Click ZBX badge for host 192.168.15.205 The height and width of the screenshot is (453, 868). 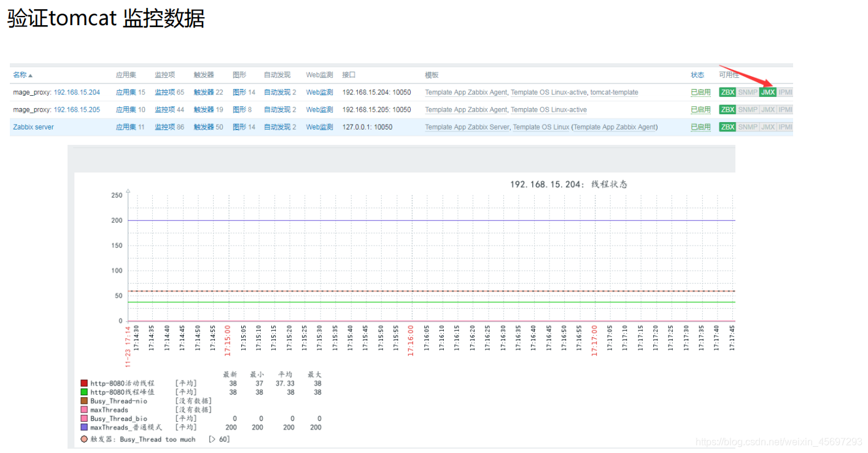[x=727, y=109]
